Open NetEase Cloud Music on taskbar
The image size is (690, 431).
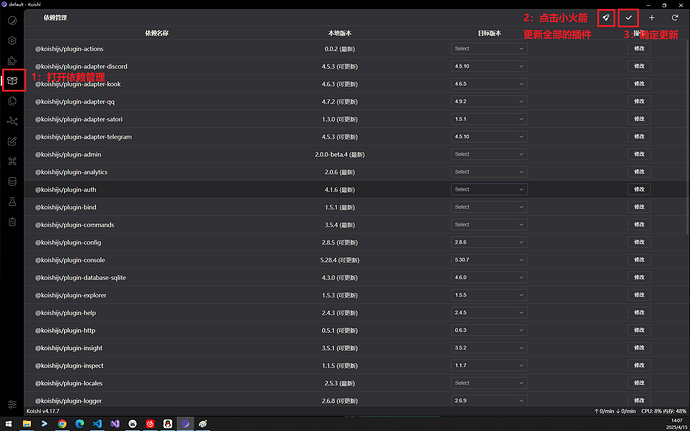click(x=150, y=424)
